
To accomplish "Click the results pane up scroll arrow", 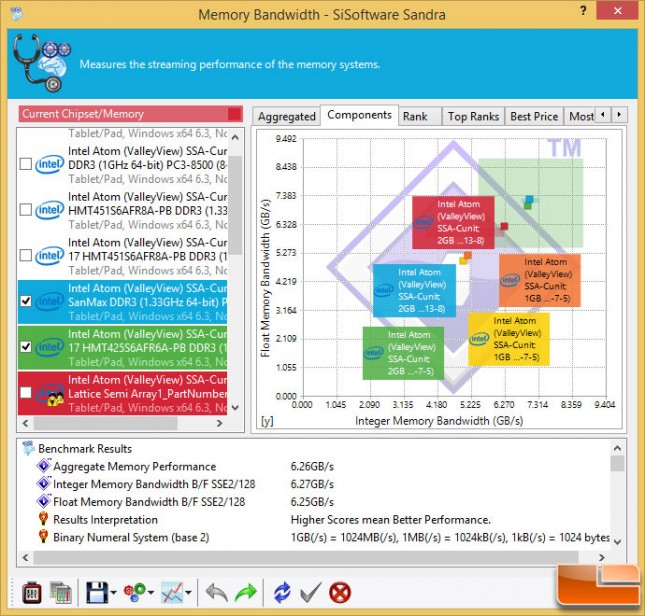I will click(x=617, y=448).
